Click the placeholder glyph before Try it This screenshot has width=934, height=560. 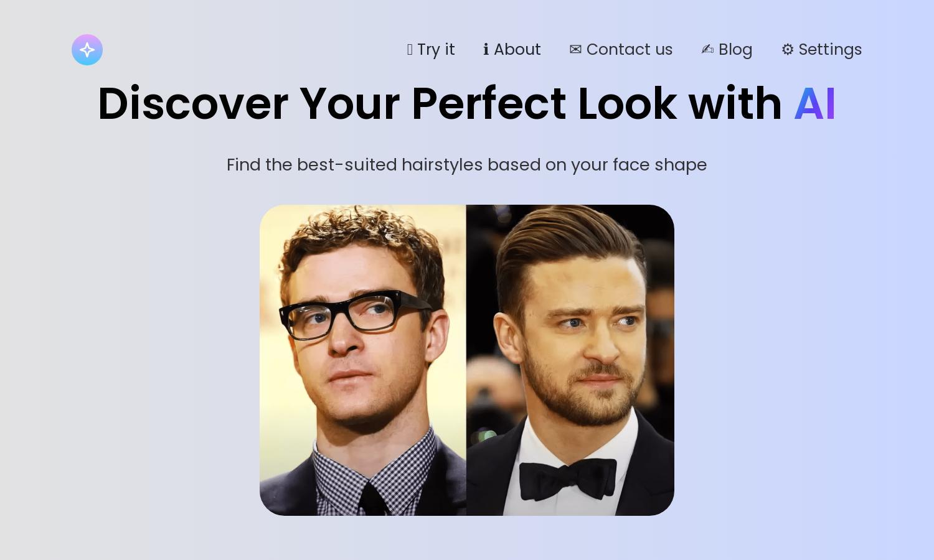[410, 50]
